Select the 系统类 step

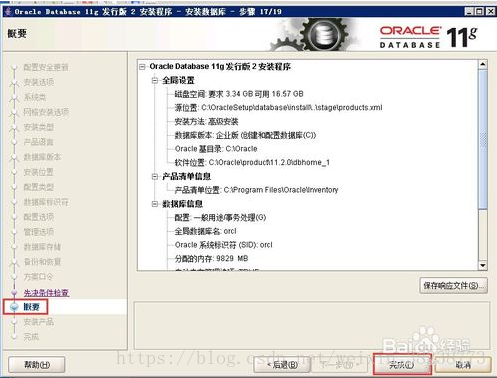click(35, 97)
